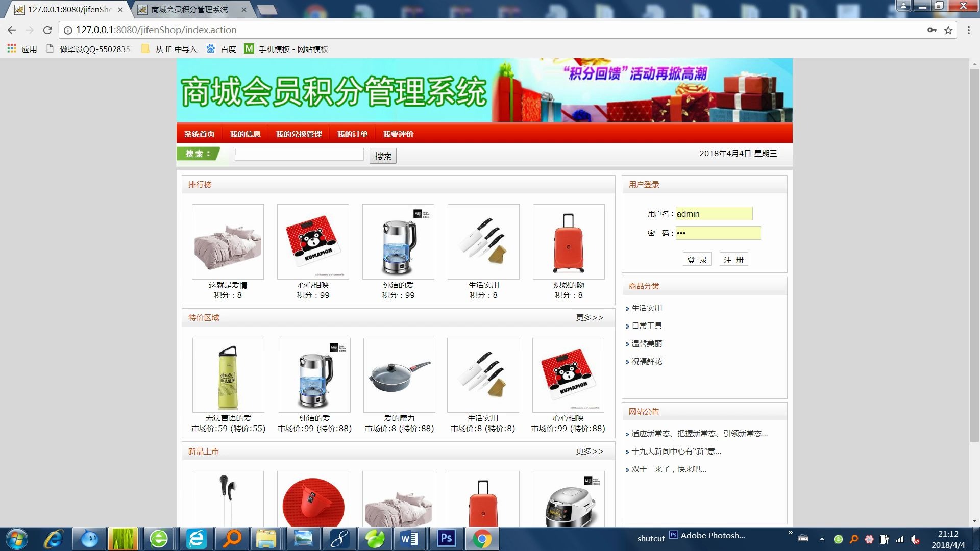Open orange magnifier search taskbar icon

point(231,539)
